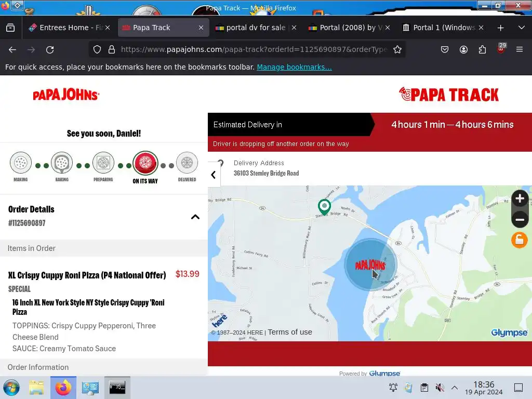Image resolution: width=532 pixels, height=399 pixels.
Task: Bookmark this page with the star
Action: [397, 49]
